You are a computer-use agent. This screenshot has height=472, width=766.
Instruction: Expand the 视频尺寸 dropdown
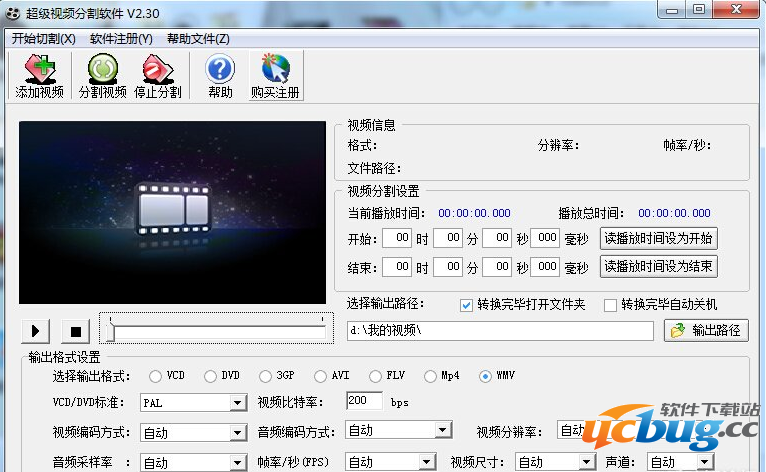586,462
